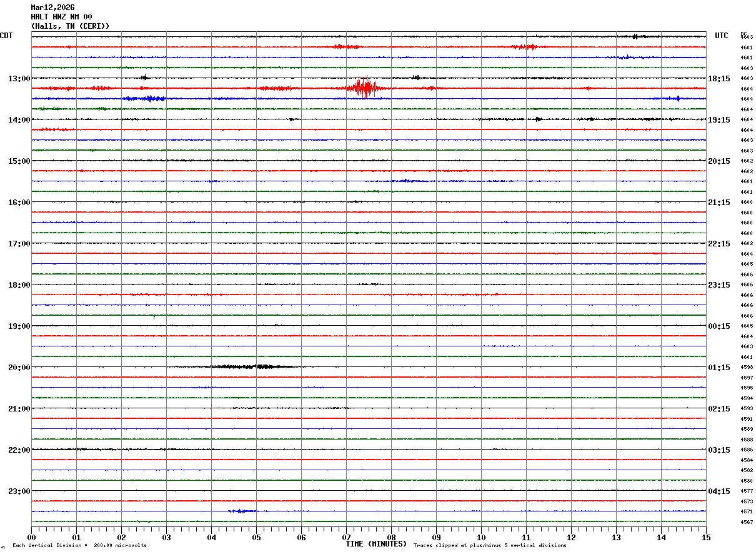The height and width of the screenshot is (554, 756).
Task: Click the Each Vertical Division microvolts note
Action: pos(79,546)
